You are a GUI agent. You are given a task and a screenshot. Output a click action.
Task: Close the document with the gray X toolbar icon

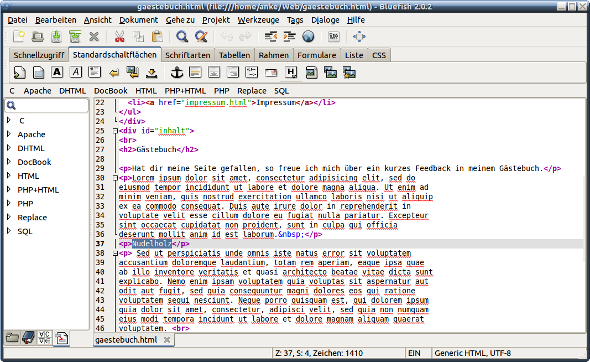[x=94, y=37]
